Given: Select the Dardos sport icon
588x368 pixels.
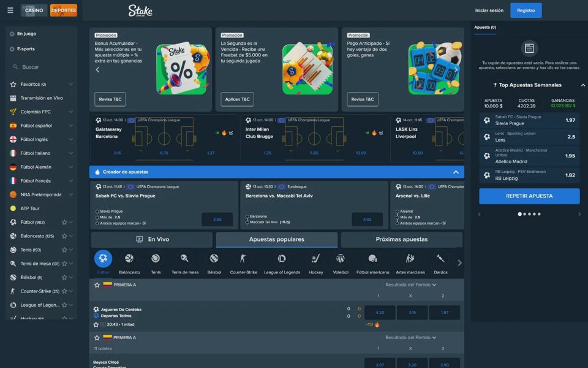Looking at the screenshot, I should point(440,258).
